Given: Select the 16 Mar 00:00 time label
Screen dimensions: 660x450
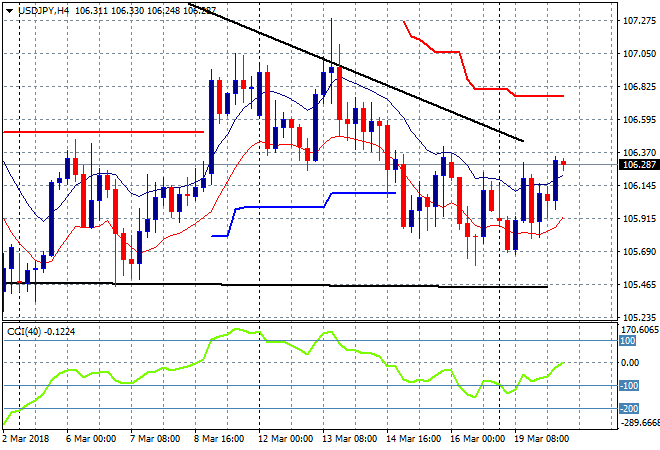Looking at the screenshot, I should coord(477,439).
